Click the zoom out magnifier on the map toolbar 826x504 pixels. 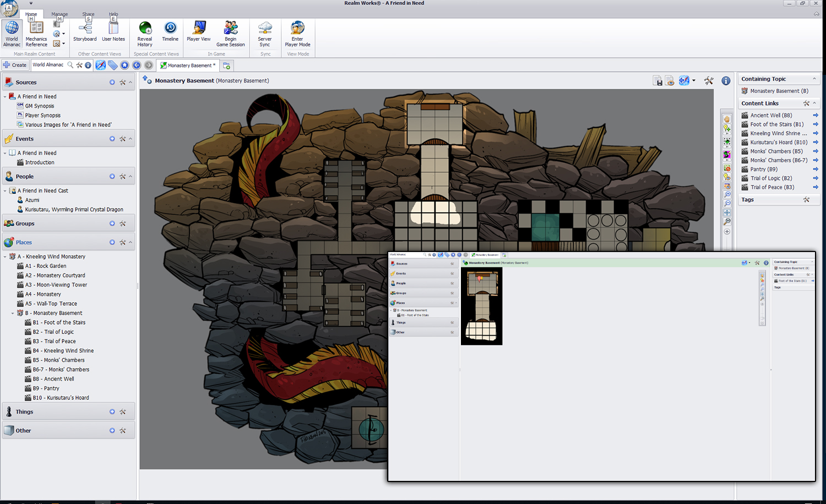pyautogui.click(x=727, y=203)
